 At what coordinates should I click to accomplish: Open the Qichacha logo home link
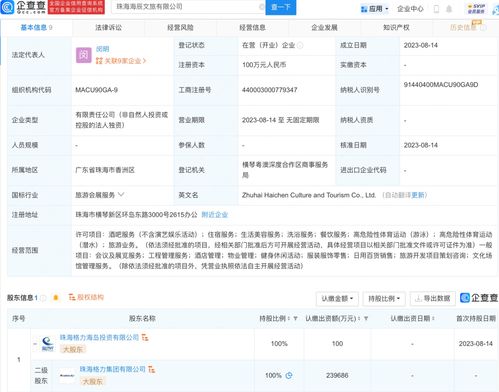pyautogui.click(x=23, y=7)
